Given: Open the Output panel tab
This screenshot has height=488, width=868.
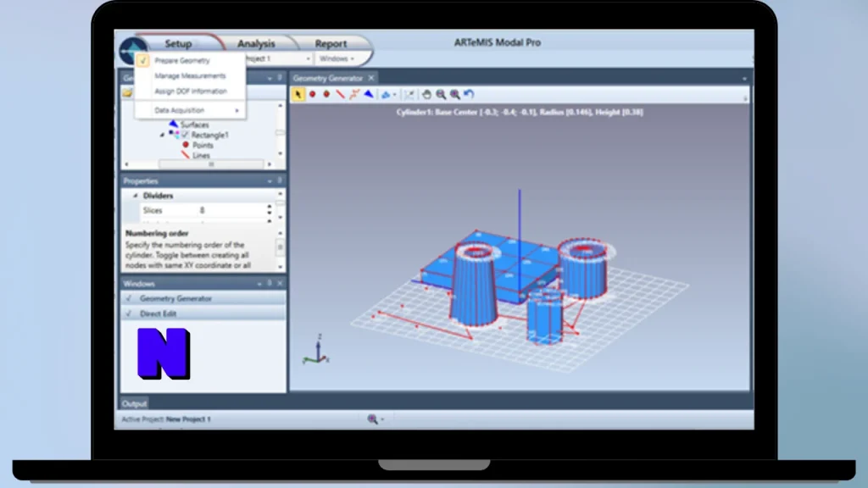Looking at the screenshot, I should [135, 403].
